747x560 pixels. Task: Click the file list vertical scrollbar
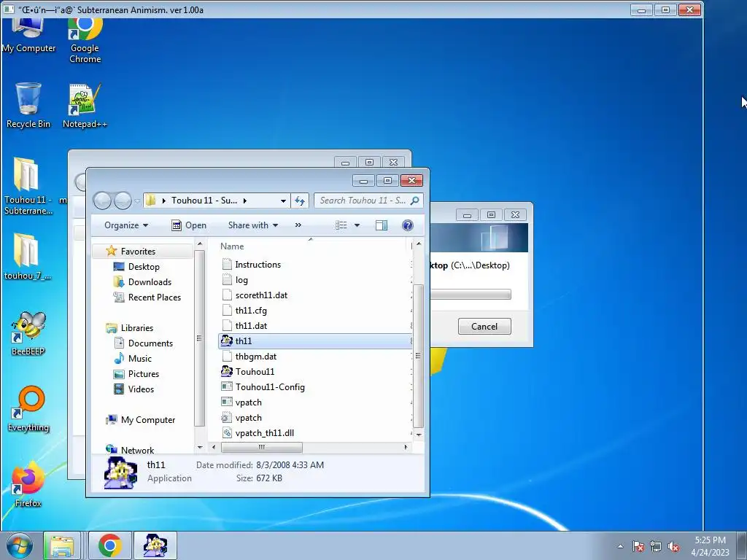pos(418,356)
